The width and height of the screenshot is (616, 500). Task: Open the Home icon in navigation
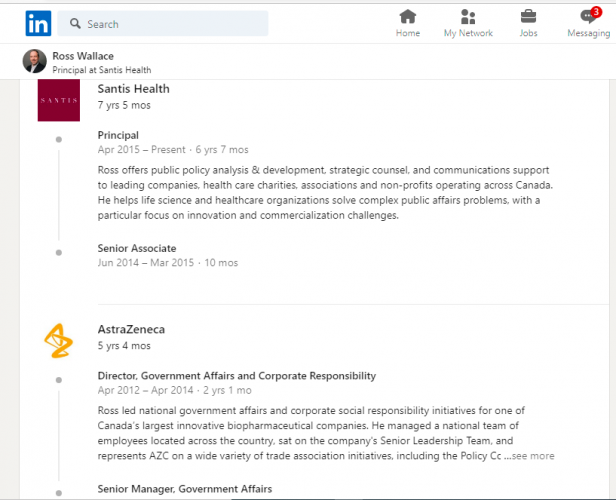(x=407, y=17)
